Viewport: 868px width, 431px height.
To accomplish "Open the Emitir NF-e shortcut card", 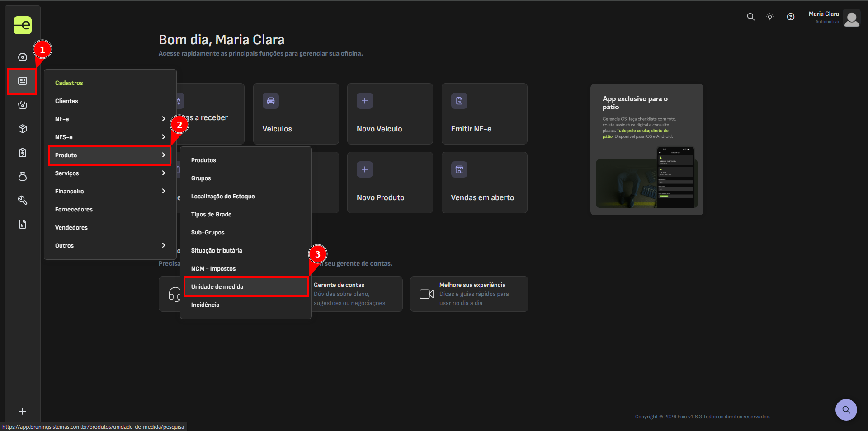I will coord(485,114).
